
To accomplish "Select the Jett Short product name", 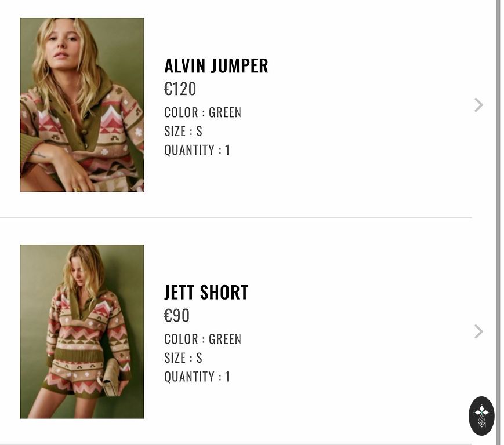I will [206, 293].
